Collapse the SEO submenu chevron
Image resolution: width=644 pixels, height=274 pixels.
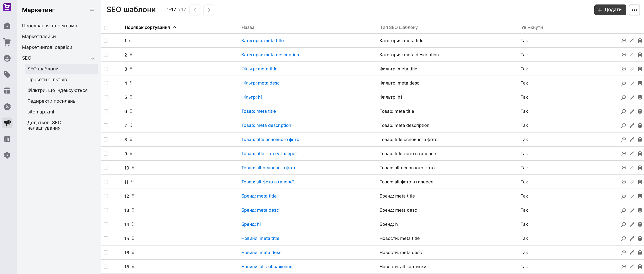click(93, 58)
